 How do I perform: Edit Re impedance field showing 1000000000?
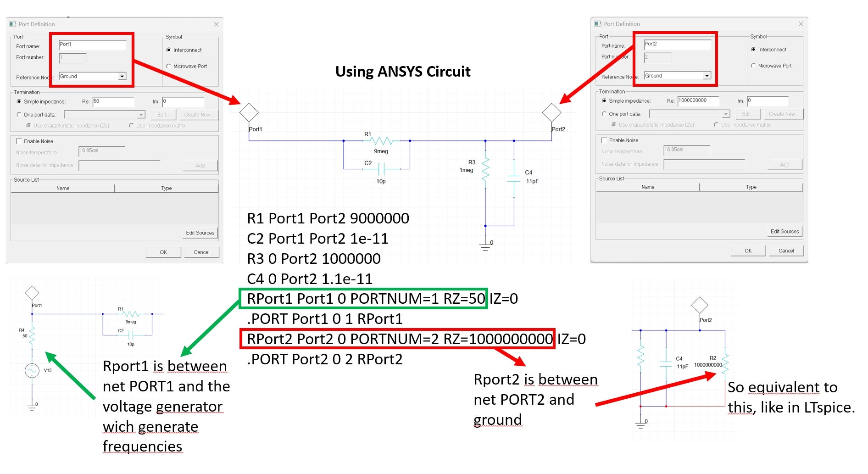[698, 100]
